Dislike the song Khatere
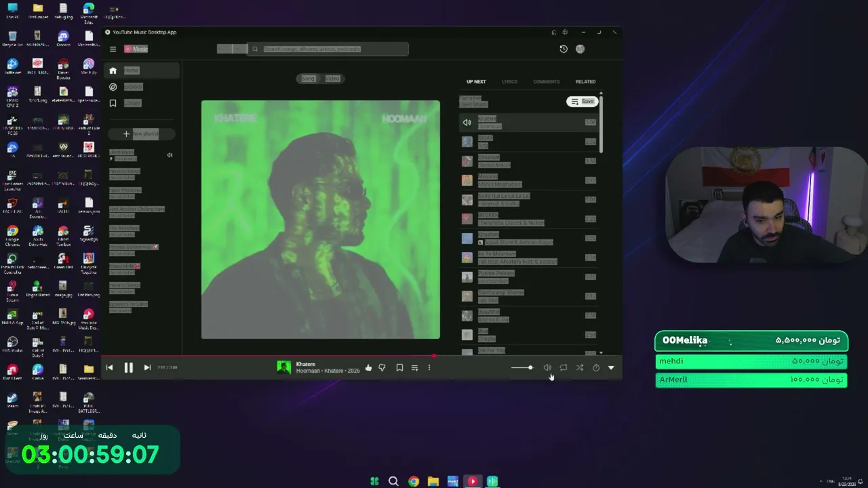 (382, 367)
